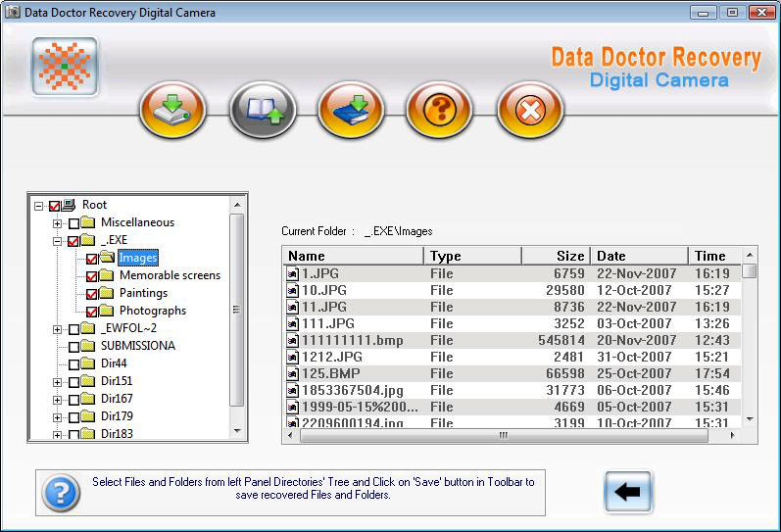
Task: Expand the _EWFOL~2 tree node
Action: (x=57, y=329)
